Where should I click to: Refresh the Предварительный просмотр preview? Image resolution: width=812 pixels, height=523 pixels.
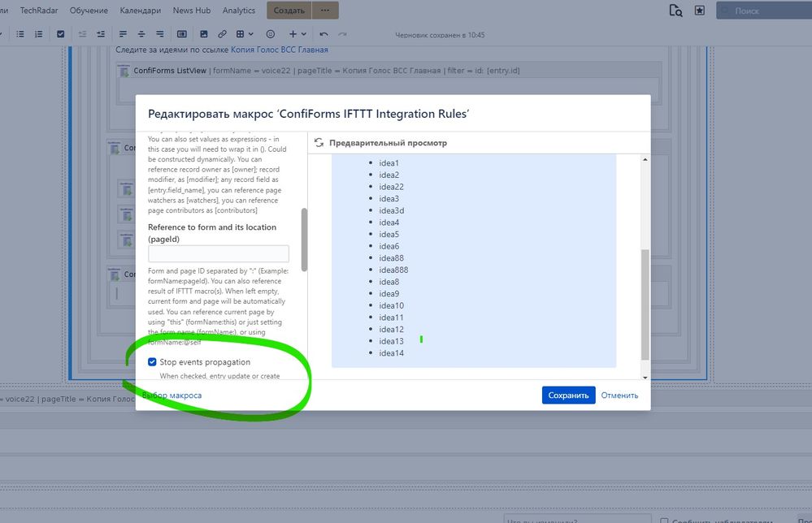point(318,141)
